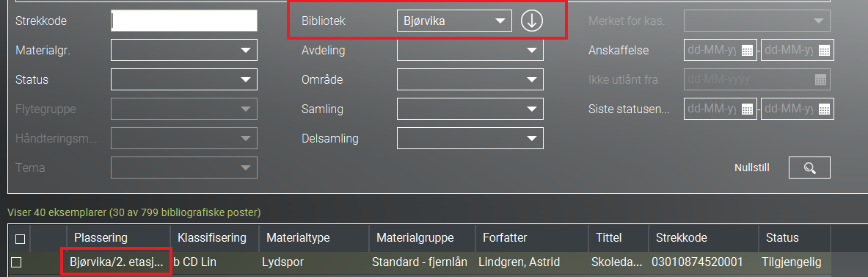
Task: Click the magnifying glass search button
Action: pyautogui.click(x=809, y=168)
